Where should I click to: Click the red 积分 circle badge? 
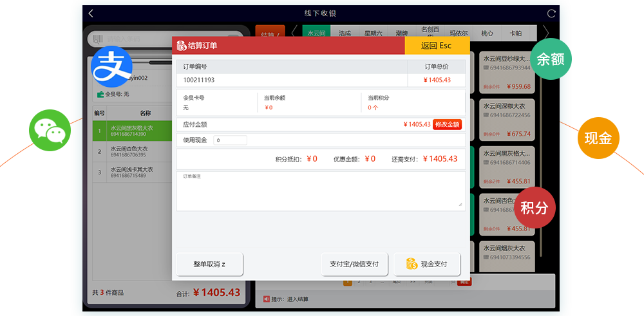(534, 208)
